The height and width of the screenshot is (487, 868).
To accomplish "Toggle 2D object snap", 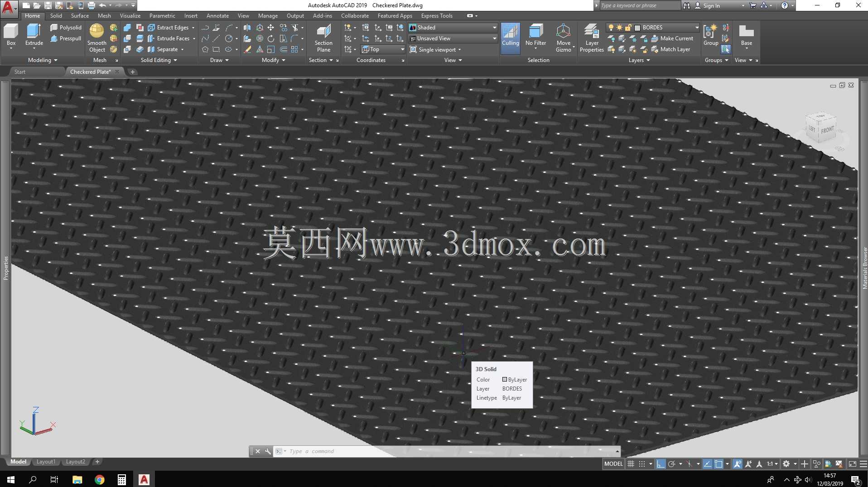I will [719, 464].
